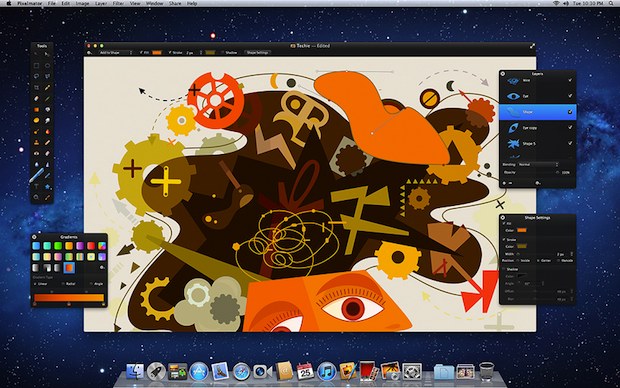Open the Gradients panel gear menu

click(102, 268)
